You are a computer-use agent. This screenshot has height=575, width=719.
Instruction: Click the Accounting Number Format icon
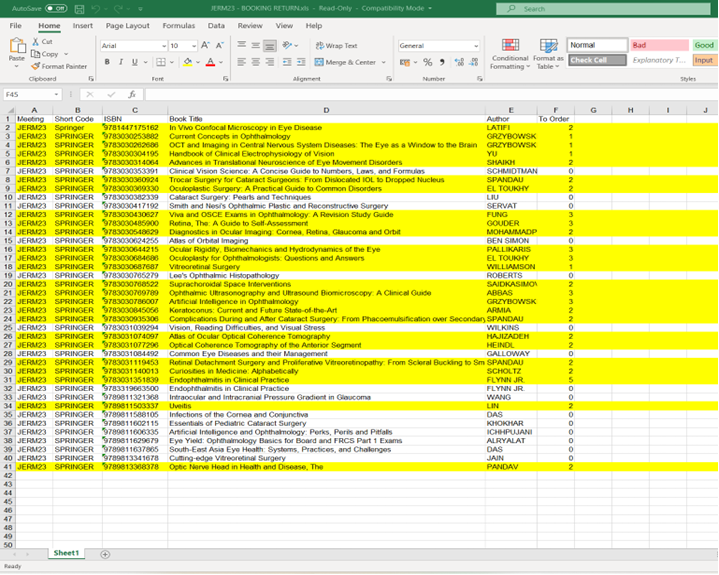(x=404, y=62)
